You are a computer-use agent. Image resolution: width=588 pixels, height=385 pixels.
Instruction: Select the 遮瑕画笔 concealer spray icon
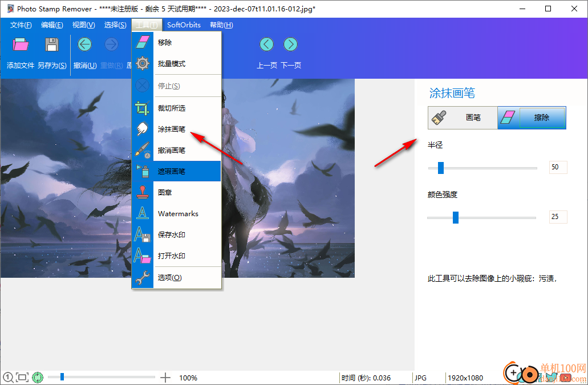click(x=143, y=171)
